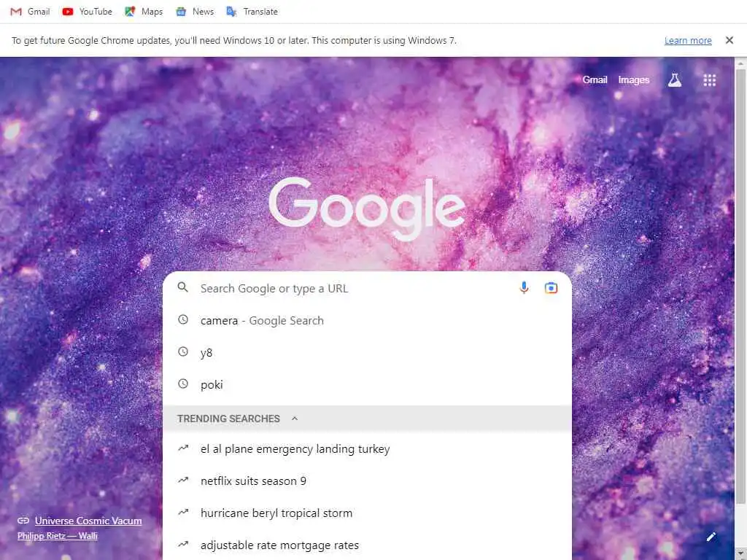This screenshot has width=747, height=560.
Task: Select the poki history suggestion
Action: 367,384
